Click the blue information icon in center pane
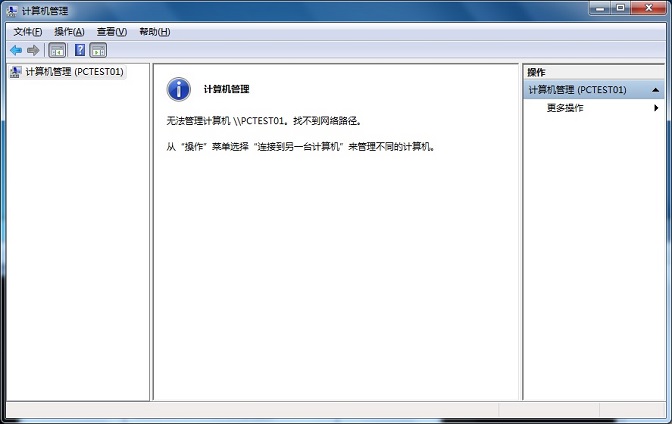Viewport: 672px width, 424px height. (178, 89)
